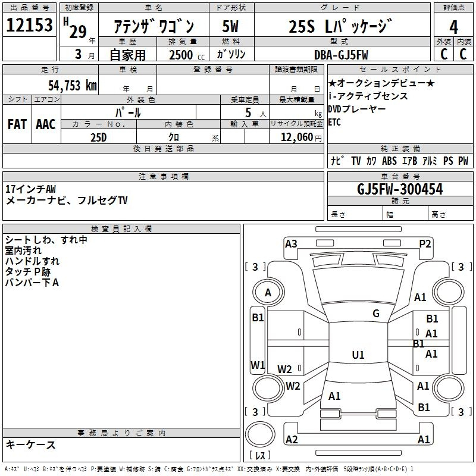The height and width of the screenshot is (476, 476).
Task: Click the lot number 12153
Action: click(30, 27)
